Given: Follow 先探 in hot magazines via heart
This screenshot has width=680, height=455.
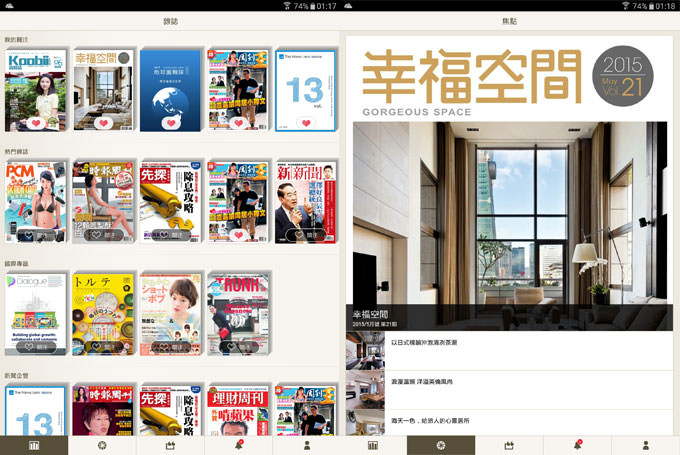Looking at the screenshot, I should pos(171,235).
